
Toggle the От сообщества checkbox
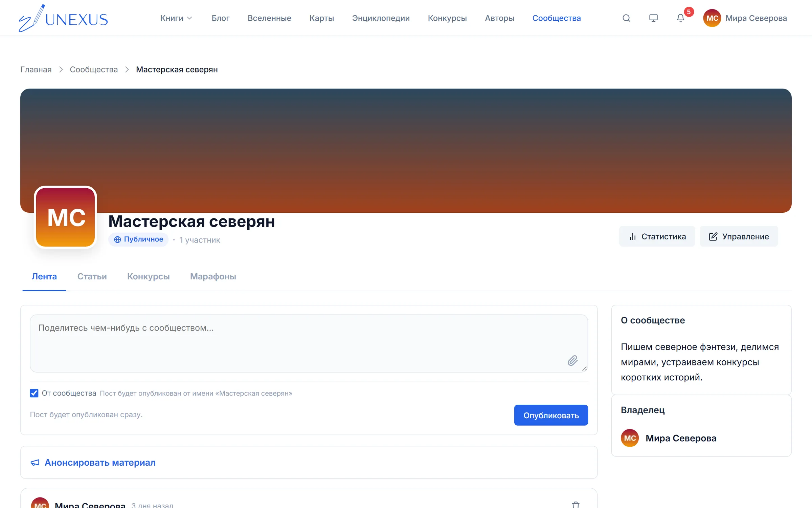point(34,393)
